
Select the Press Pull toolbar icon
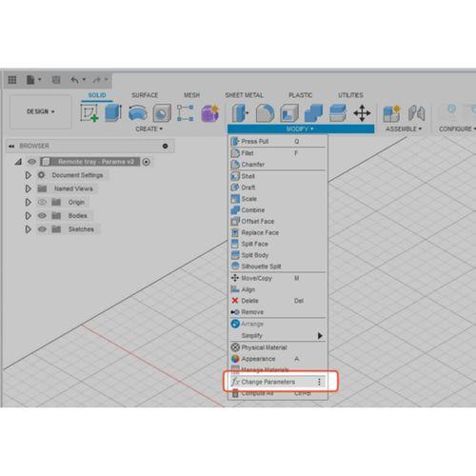(x=240, y=113)
